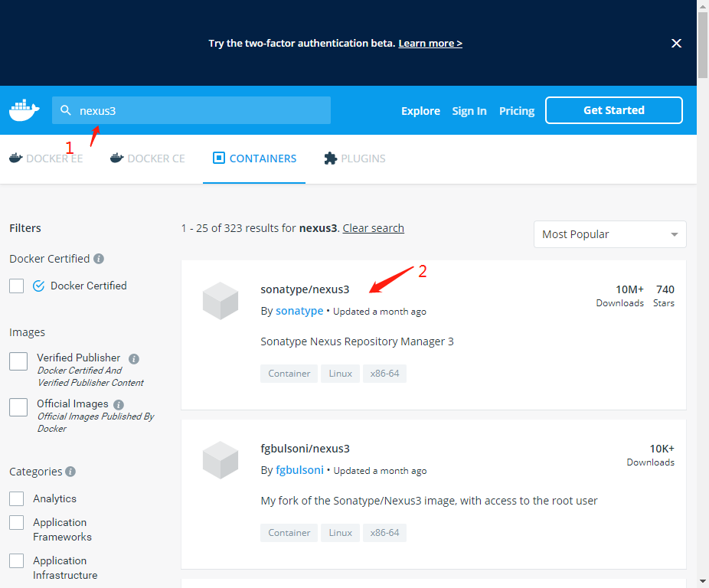Switch to the Plugins tab
This screenshot has width=709, height=588.
click(x=354, y=158)
